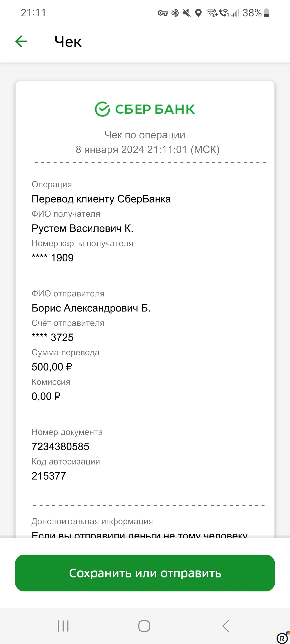Tap the location pin icon in status bar
290x644 pixels.
[199, 13]
